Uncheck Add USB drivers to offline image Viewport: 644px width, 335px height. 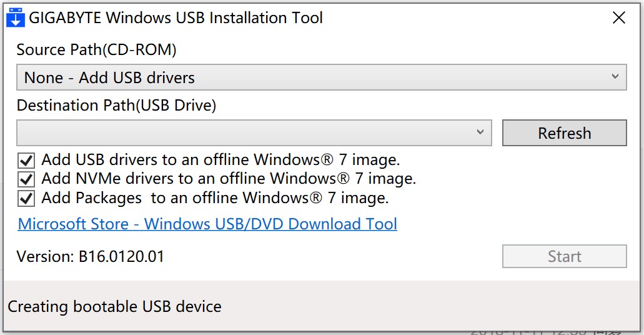coord(26,160)
